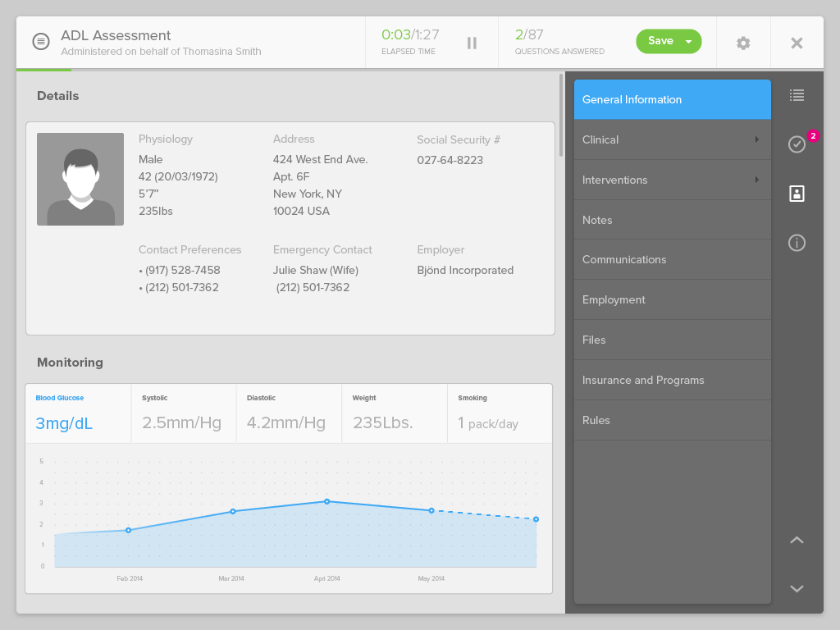This screenshot has height=630, width=840.
Task: Click the May 2014 chart data point
Action: click(431, 510)
